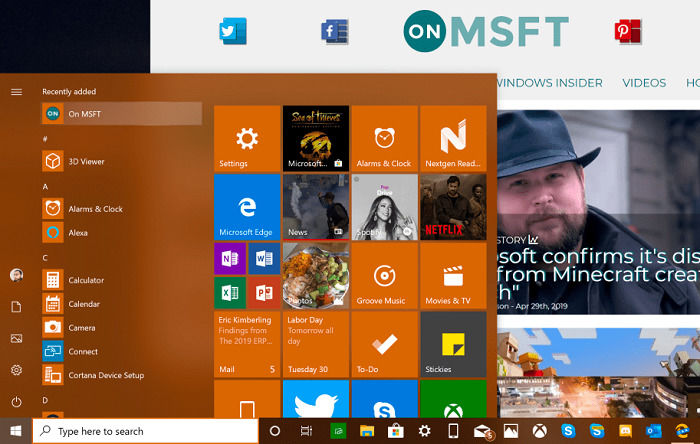Screen dimensions: 700x444
Task: Open the Settings tile in Start menu
Action: 247,138
